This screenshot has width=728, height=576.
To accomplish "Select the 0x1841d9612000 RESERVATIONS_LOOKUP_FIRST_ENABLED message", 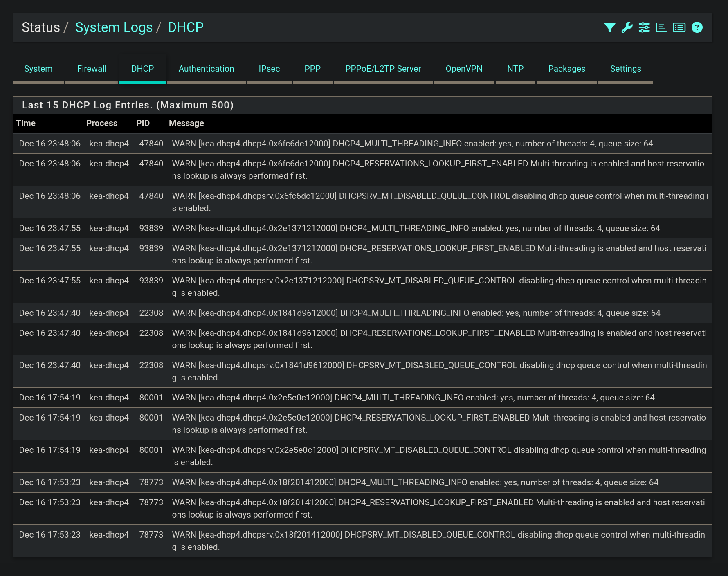I will pos(439,339).
